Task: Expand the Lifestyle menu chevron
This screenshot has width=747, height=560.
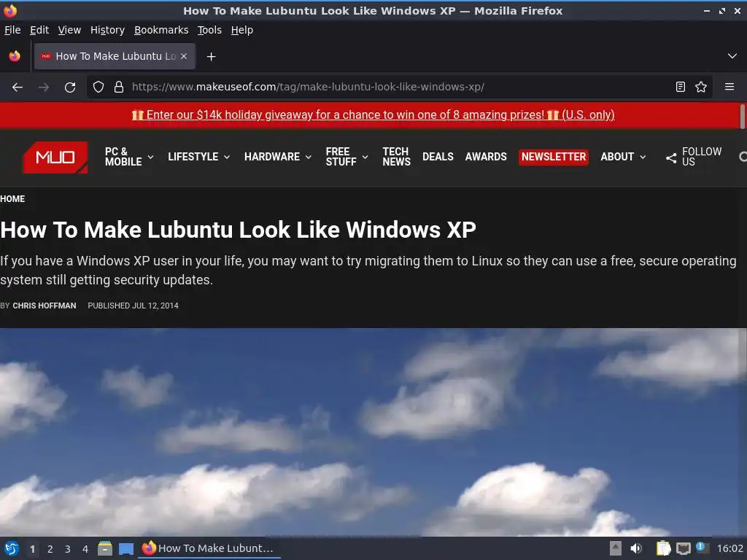Action: (227, 157)
